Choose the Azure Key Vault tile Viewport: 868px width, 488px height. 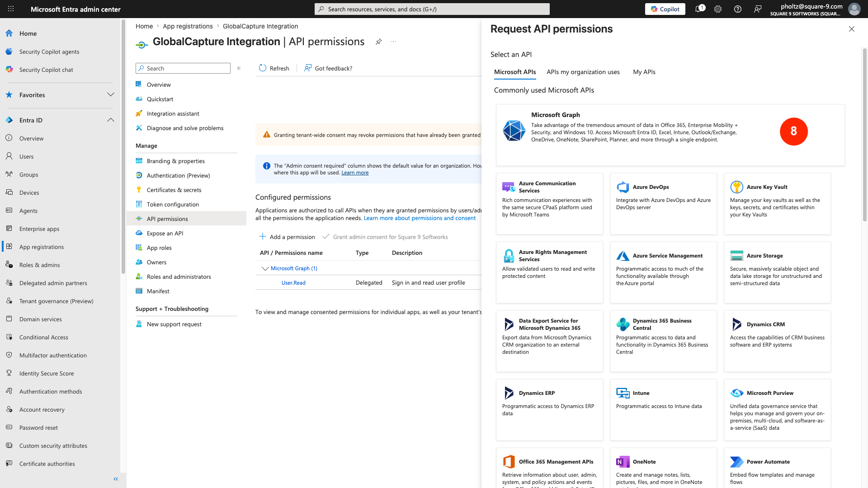777,204
